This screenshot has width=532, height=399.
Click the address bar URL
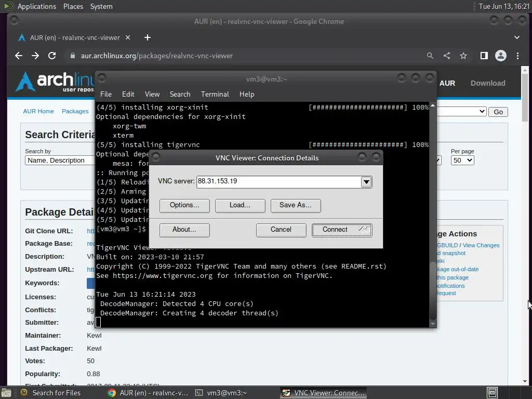[157, 56]
